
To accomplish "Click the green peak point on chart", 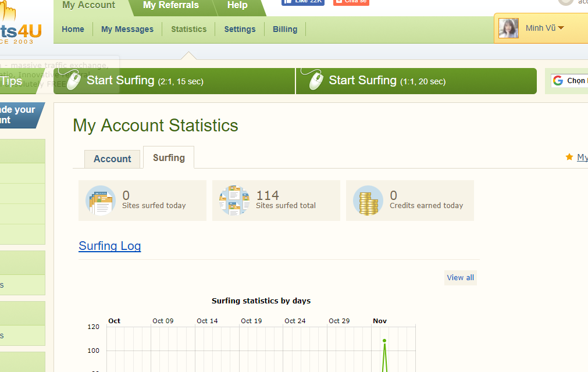I will [x=384, y=341].
